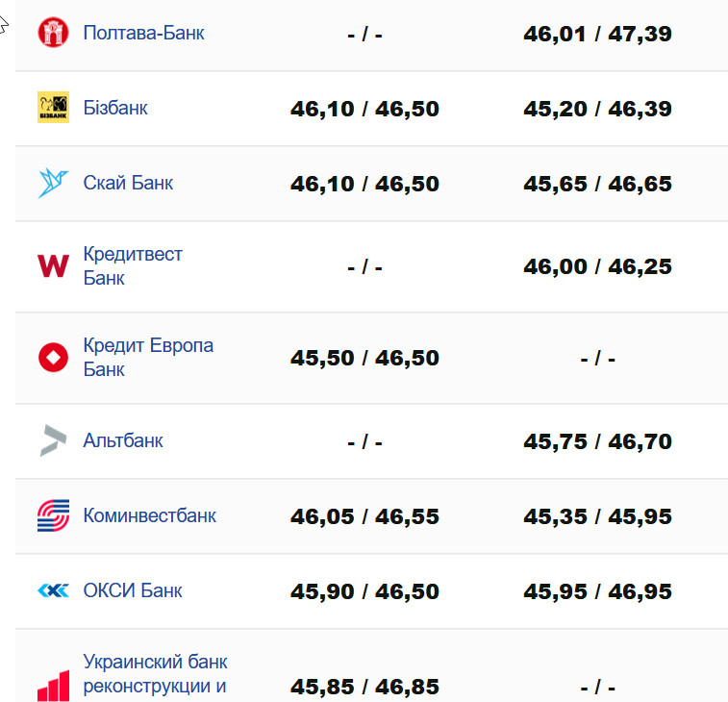This screenshot has height=702, width=728.
Task: Click Бізбанк rate 46,10 / 46,50
Action: click(364, 109)
